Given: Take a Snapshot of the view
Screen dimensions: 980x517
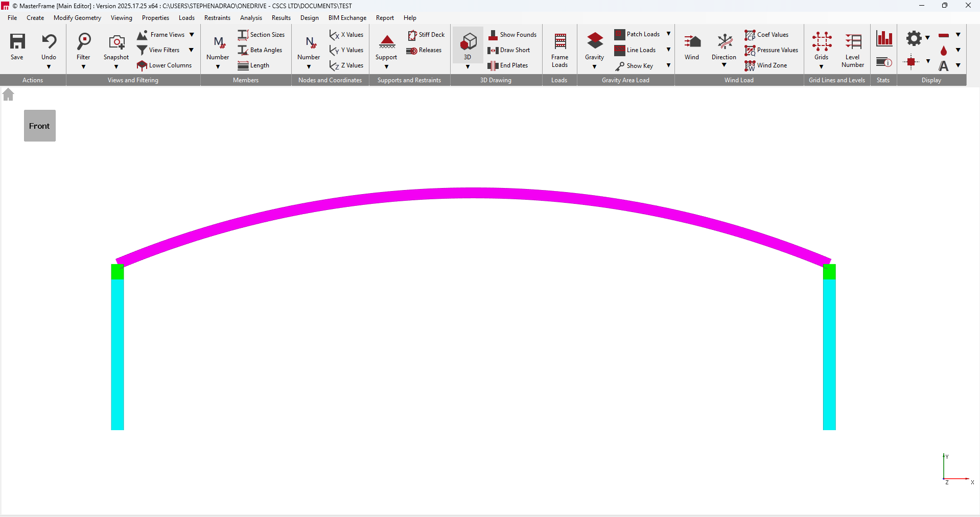Looking at the screenshot, I should click(x=116, y=41).
